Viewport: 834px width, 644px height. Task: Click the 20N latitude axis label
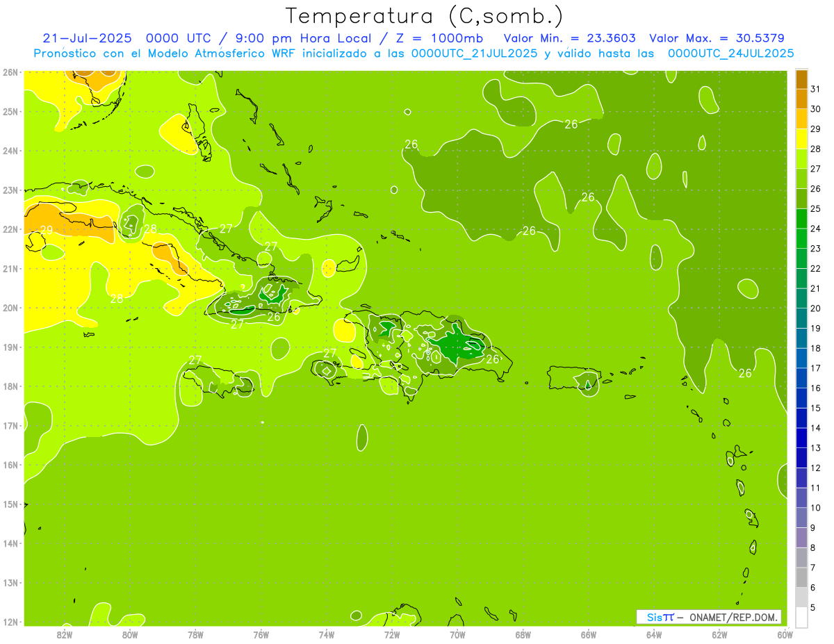10,308
